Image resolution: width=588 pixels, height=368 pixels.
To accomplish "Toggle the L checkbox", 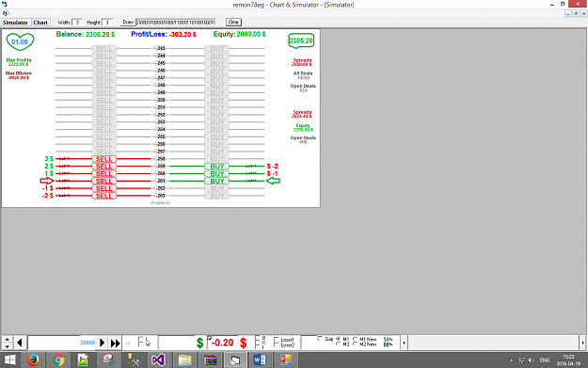I will pyautogui.click(x=141, y=339).
